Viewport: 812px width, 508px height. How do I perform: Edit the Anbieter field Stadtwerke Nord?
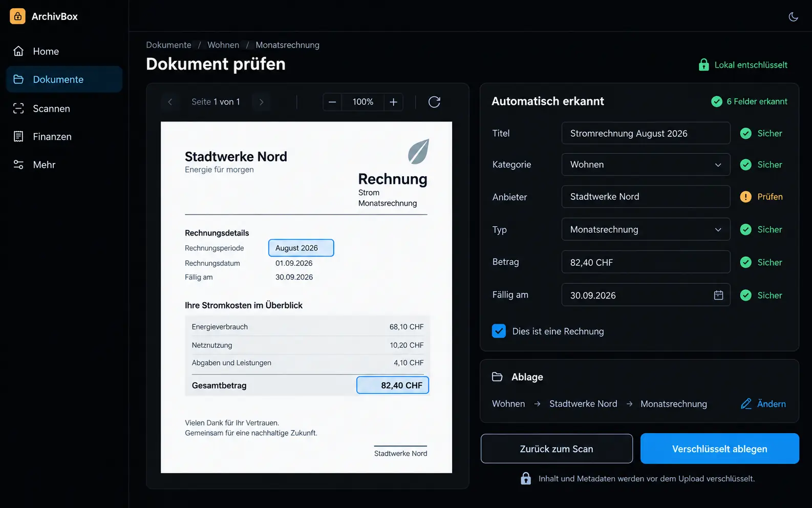pyautogui.click(x=646, y=197)
